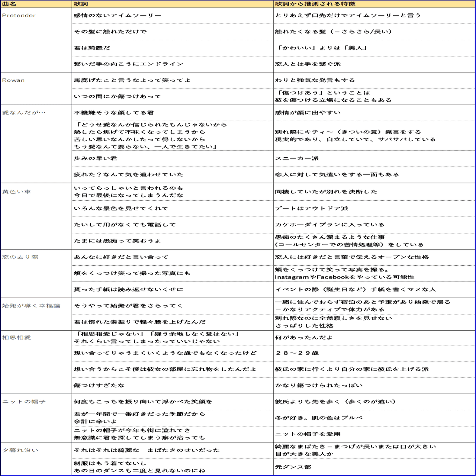Click the '歌詞' column header
Viewport: 476px width, 476px height.
tap(173, 4)
